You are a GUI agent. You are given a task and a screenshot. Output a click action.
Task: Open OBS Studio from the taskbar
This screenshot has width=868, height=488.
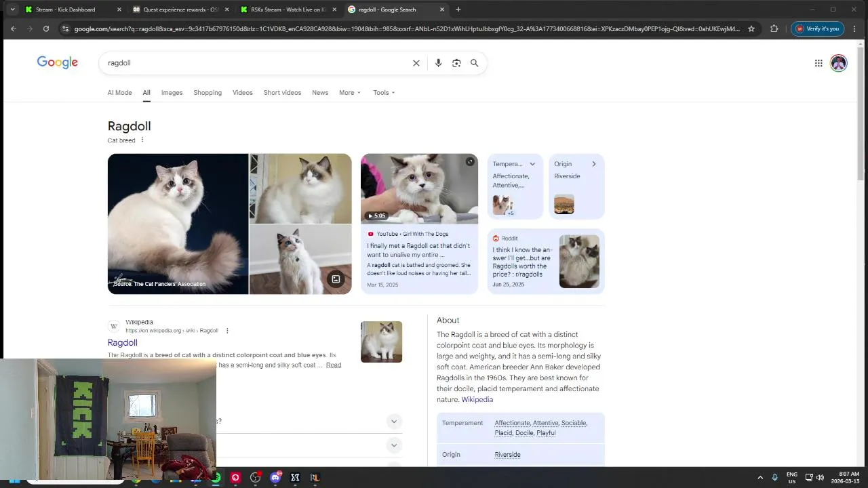tap(255, 478)
